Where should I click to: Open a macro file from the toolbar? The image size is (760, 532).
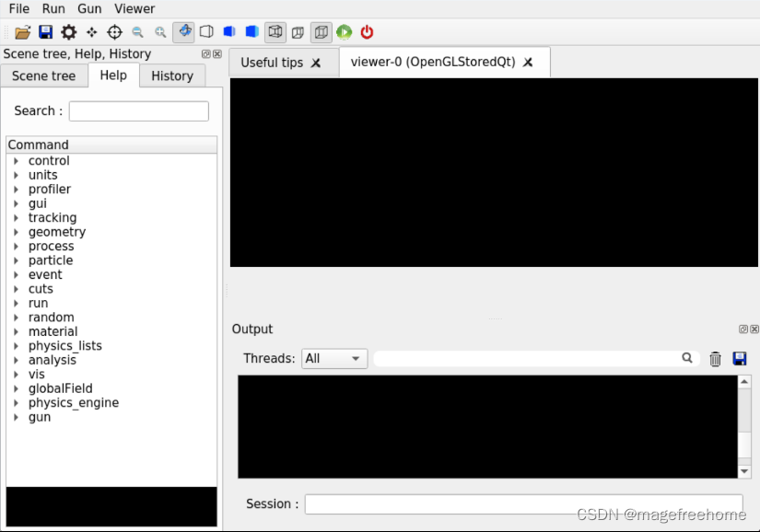tap(22, 31)
